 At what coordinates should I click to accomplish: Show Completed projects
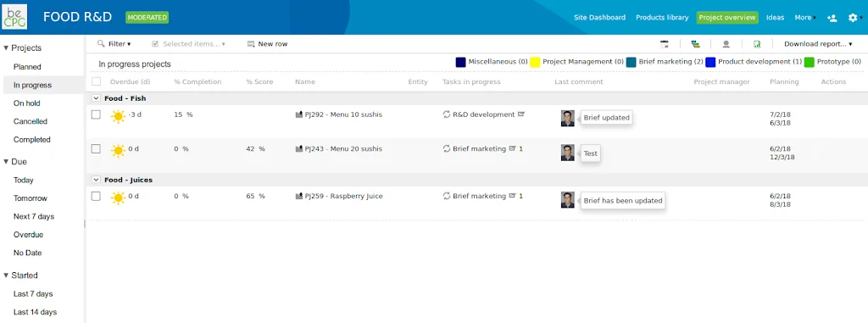tap(31, 140)
